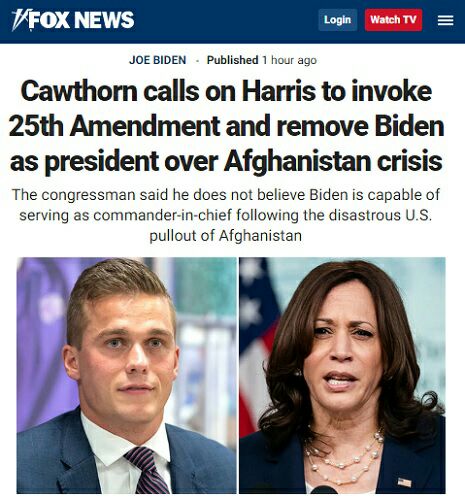Image resolution: width=465 pixels, height=499 pixels.
Task: Open the JOE BIDEN topic link
Action: click(x=157, y=60)
